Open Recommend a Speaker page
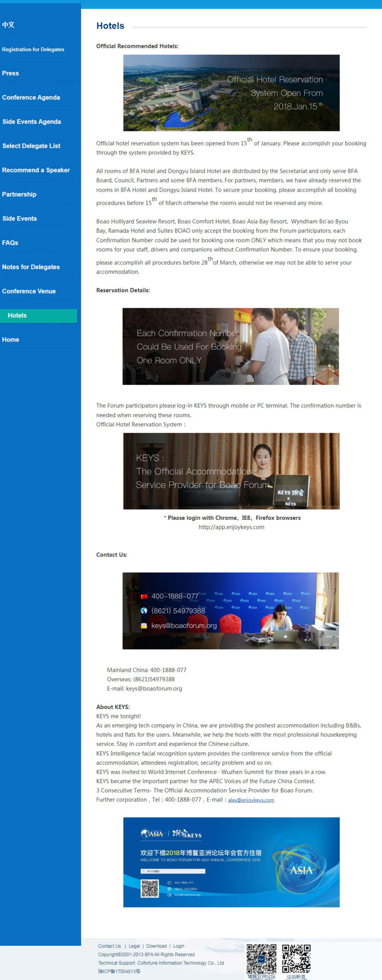 (x=36, y=170)
